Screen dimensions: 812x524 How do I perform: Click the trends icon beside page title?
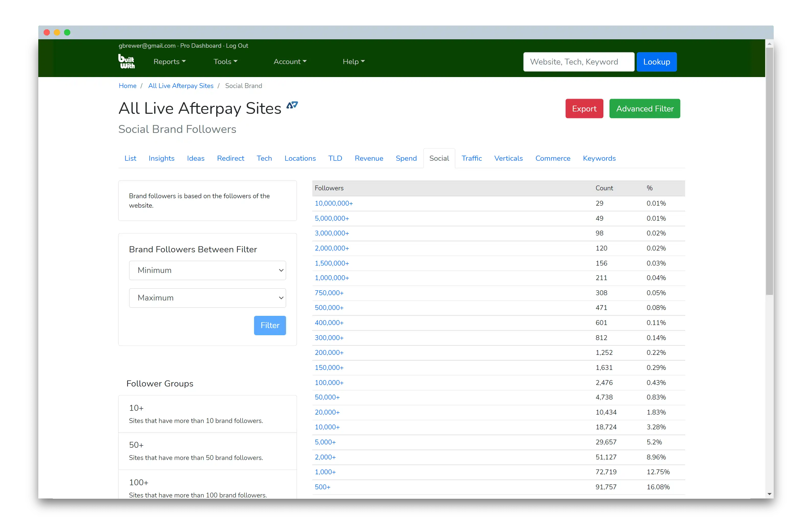coord(292,105)
